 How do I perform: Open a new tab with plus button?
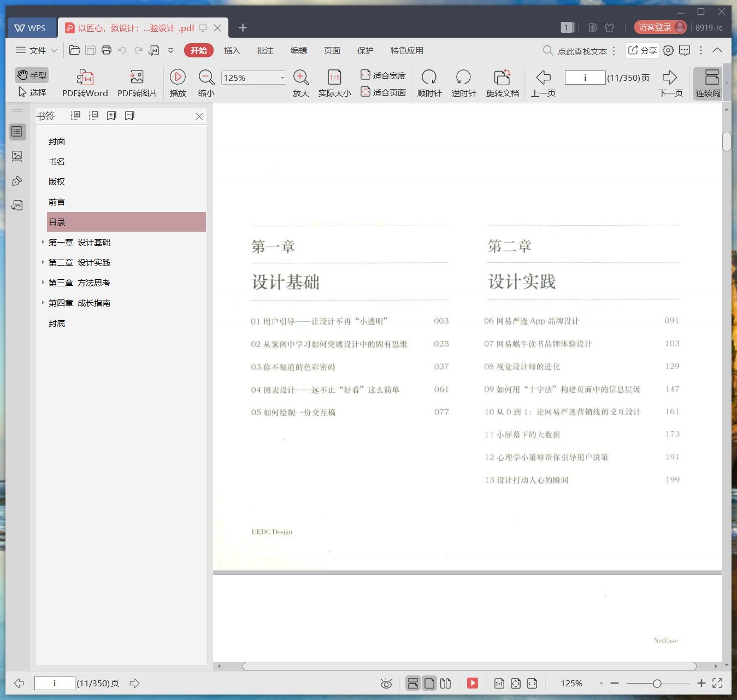(x=243, y=27)
